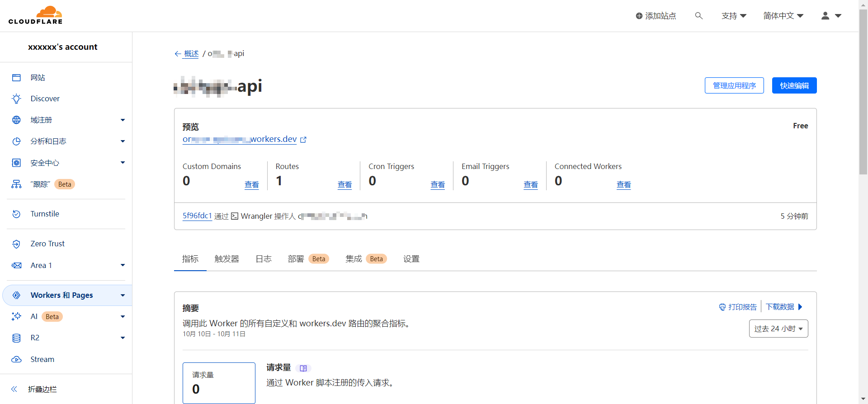Switch to the 日志 tab
Image resolution: width=868 pixels, height=404 pixels.
pyautogui.click(x=264, y=259)
